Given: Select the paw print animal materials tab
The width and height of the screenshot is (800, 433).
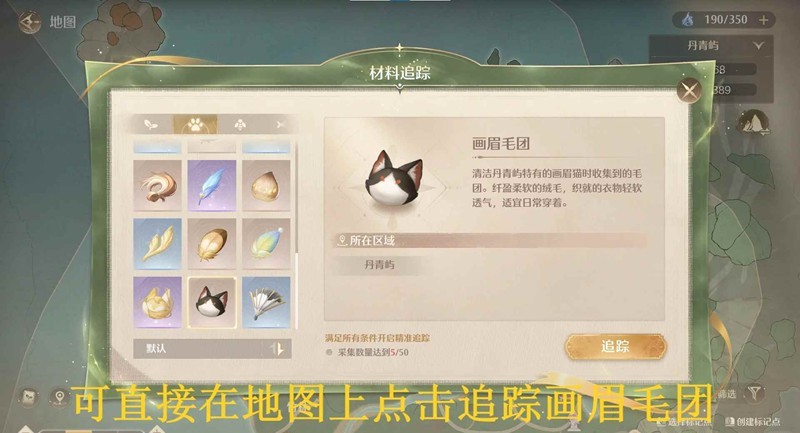Looking at the screenshot, I should pyautogui.click(x=195, y=124).
